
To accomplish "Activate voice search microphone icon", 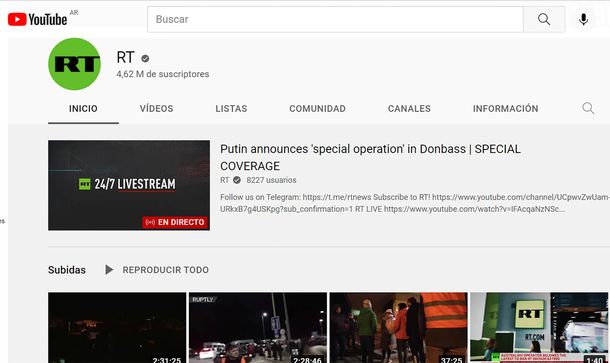I will click(x=583, y=19).
